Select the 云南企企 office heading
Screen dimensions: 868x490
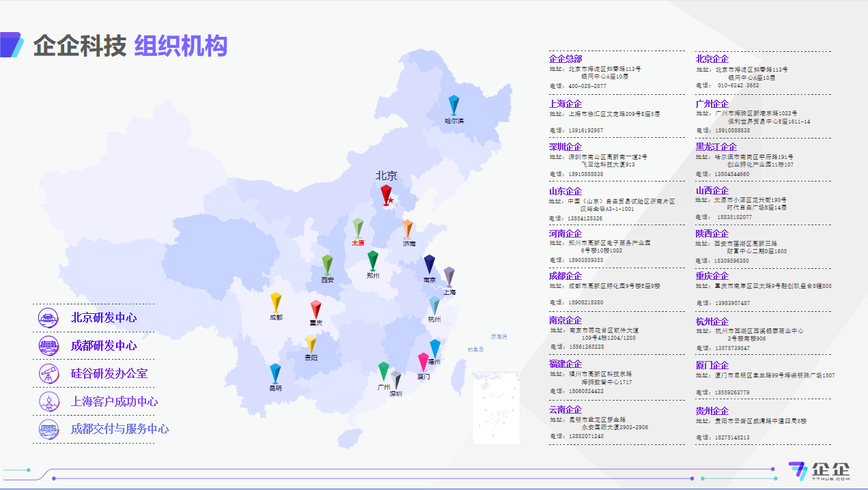(565, 409)
